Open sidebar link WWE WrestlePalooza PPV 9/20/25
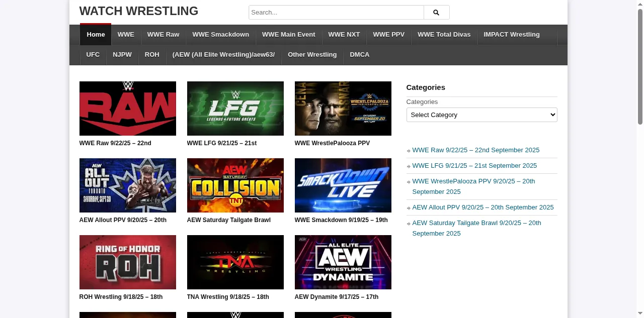This screenshot has width=644, height=318. (x=473, y=186)
